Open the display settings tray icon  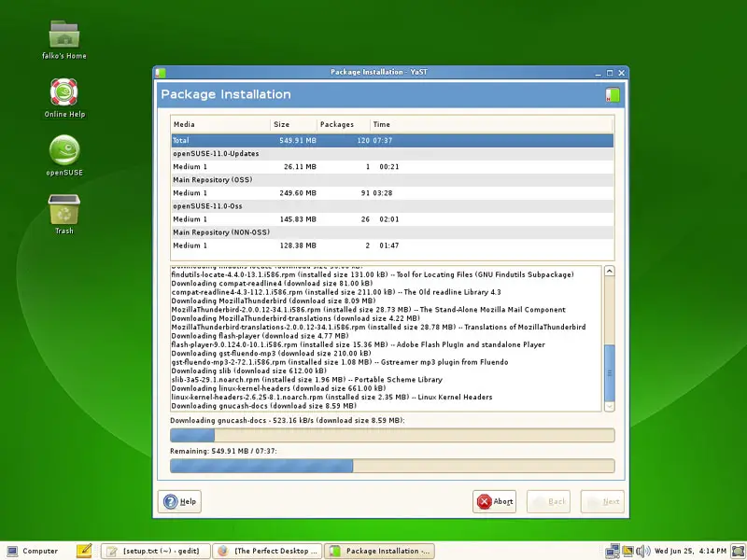tap(627, 551)
